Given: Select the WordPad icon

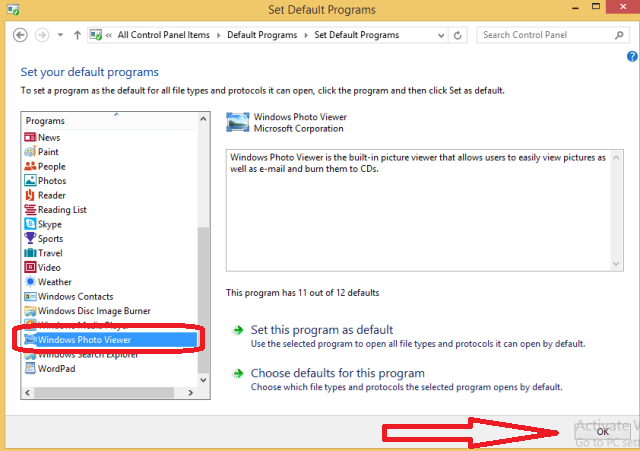Looking at the screenshot, I should tap(30, 369).
